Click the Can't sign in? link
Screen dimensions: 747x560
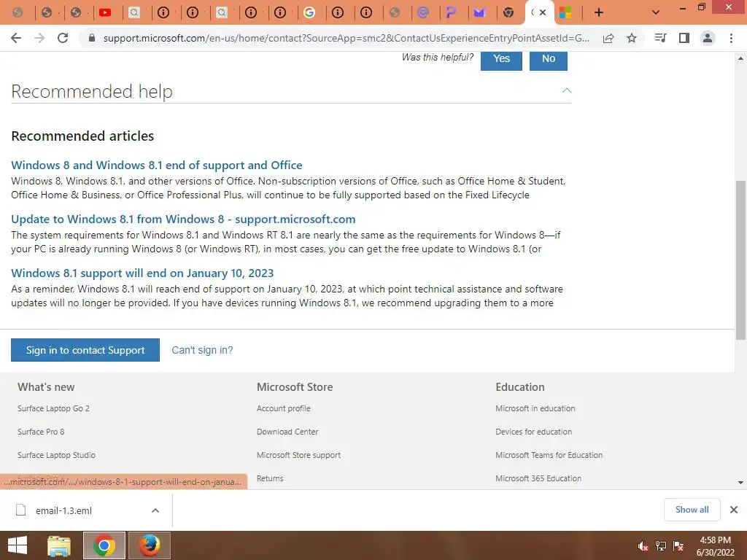click(203, 350)
